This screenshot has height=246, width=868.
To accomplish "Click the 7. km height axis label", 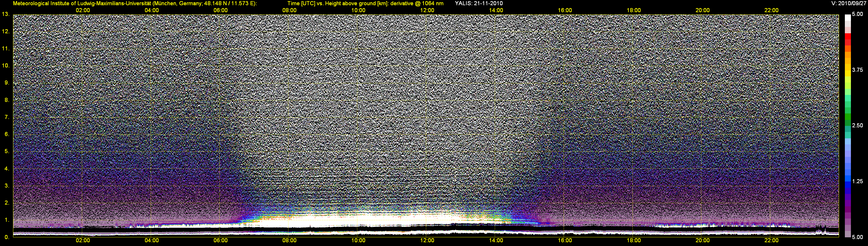I will [7, 117].
